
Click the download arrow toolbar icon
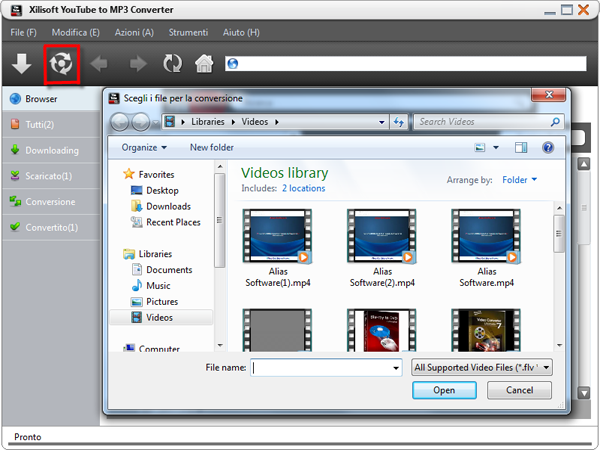click(x=21, y=64)
